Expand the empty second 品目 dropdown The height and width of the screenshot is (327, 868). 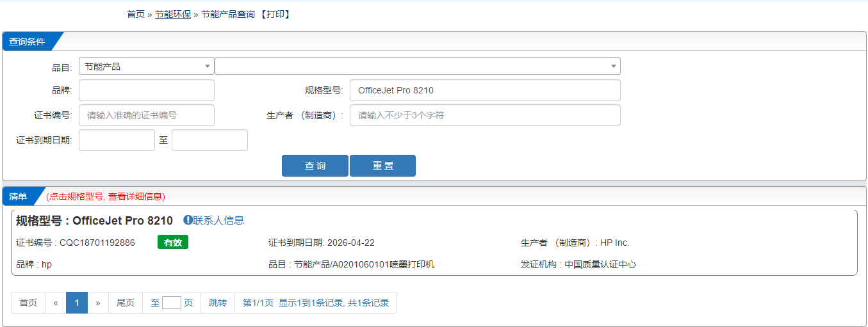pos(418,66)
